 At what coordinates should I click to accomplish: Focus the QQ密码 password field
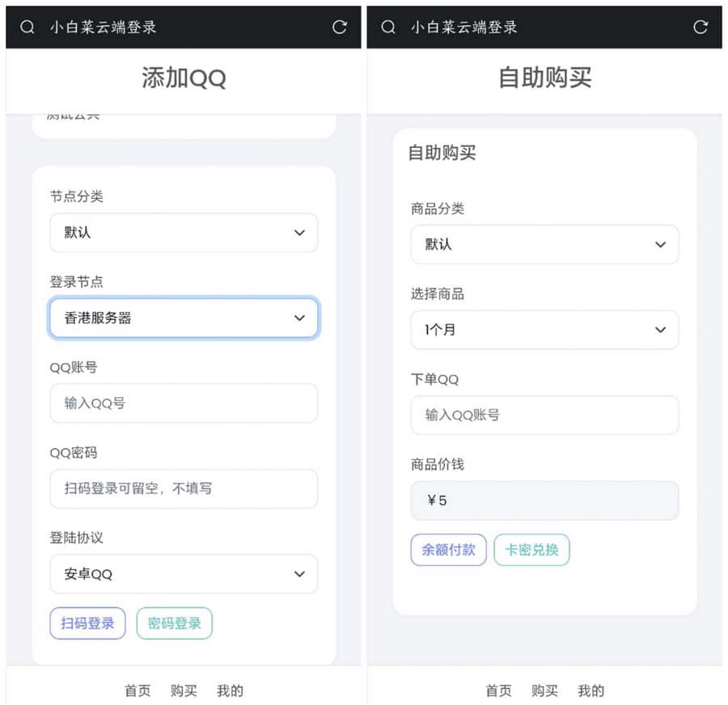[x=184, y=488]
